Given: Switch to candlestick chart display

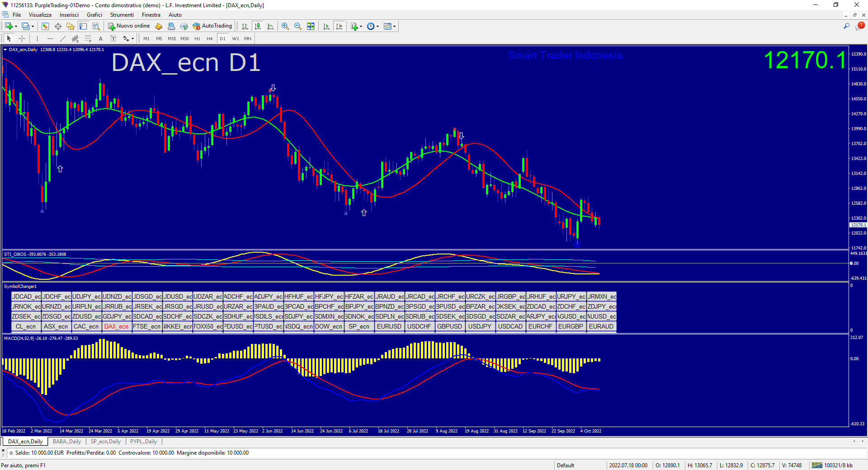Looking at the screenshot, I should pyautogui.click(x=258, y=26).
